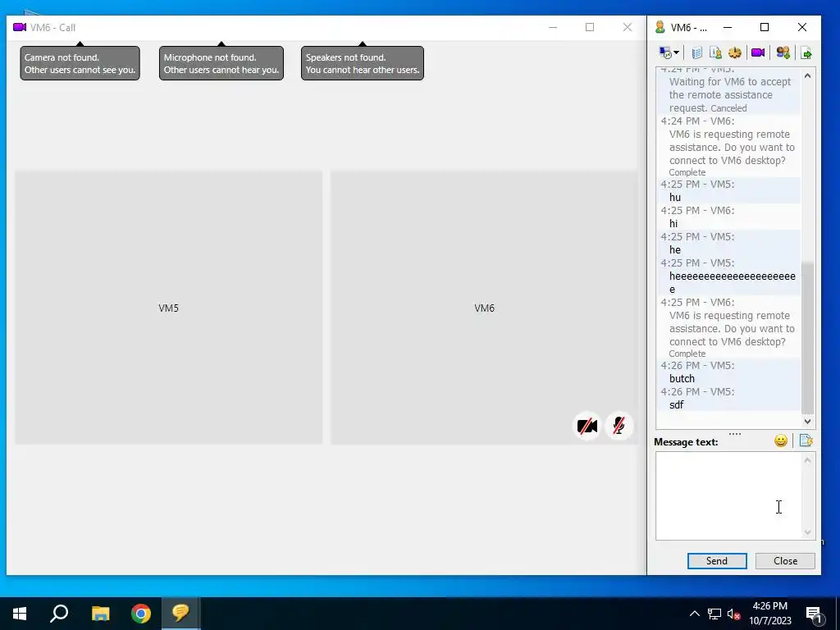The width and height of the screenshot is (840, 630).
Task: Expand the remote desktop dropdown arrow
Action: (677, 52)
